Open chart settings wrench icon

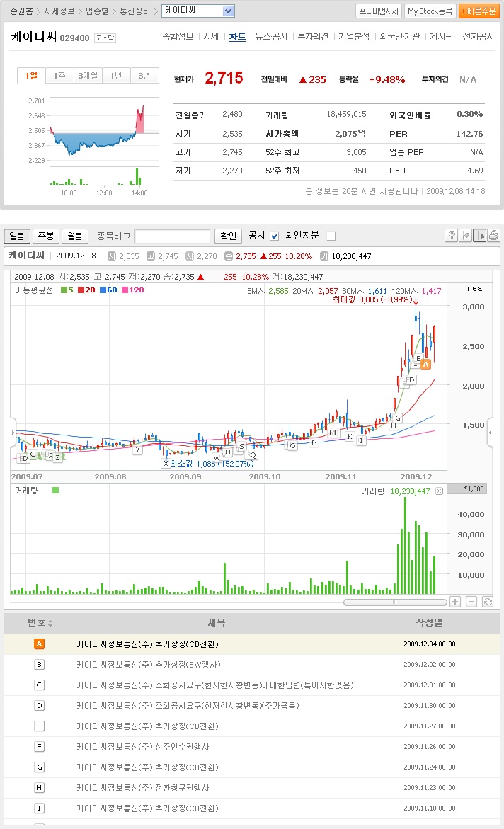click(x=451, y=235)
